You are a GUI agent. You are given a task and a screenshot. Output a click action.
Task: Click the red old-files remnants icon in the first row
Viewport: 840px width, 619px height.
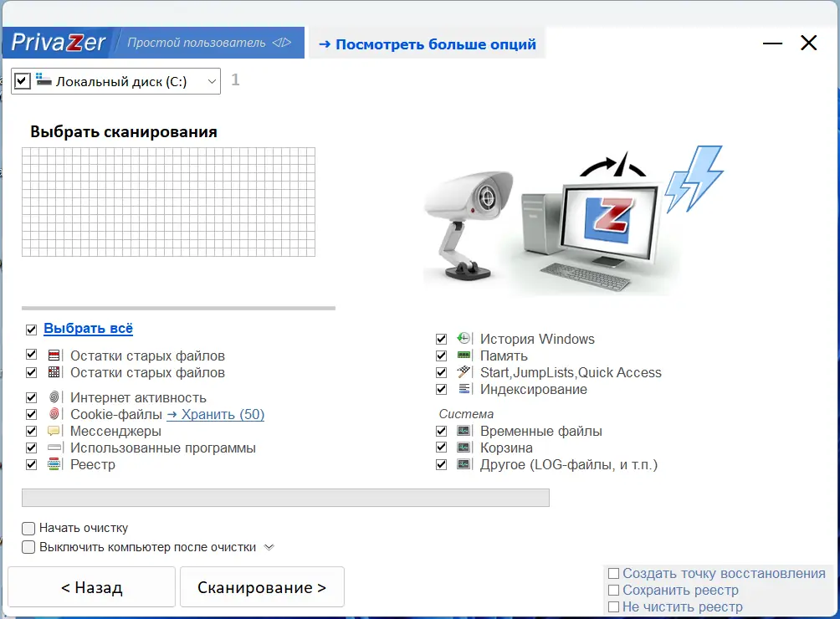point(54,355)
